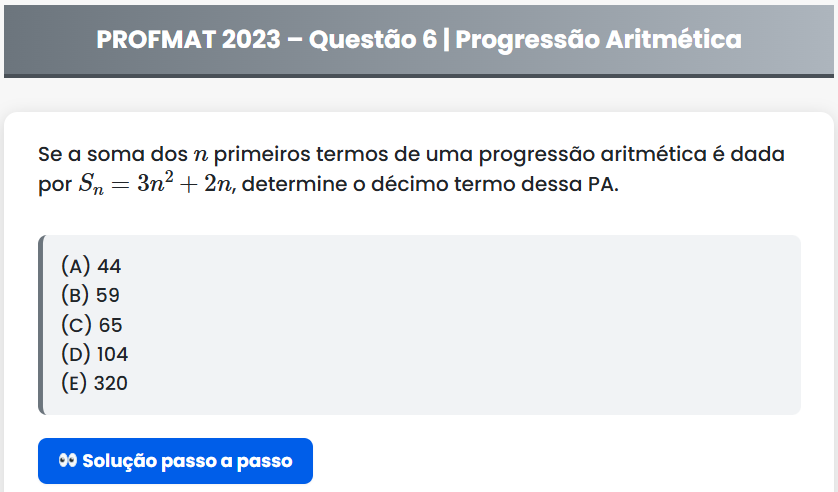
Task: Click the text "décimo termo dessa PA"
Action: tap(532, 185)
